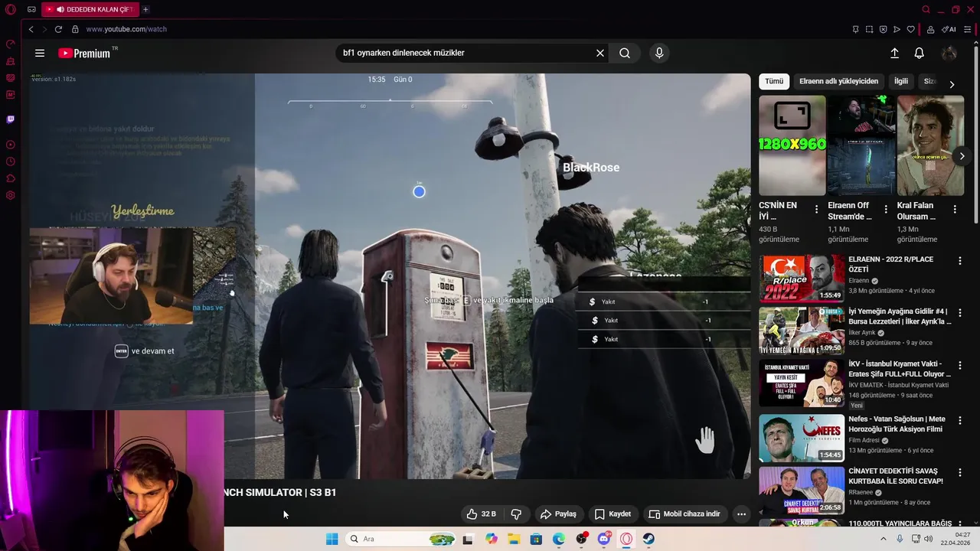Open the YouTube upload/create button
980x551 pixels.
[894, 53]
